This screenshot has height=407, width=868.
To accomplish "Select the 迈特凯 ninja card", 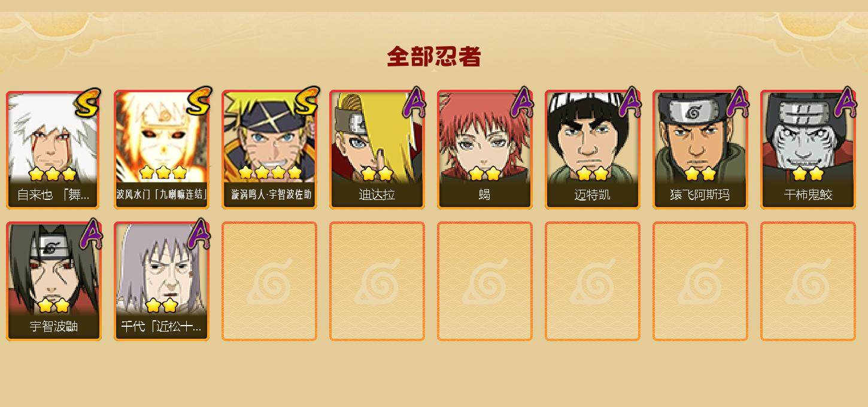I will click(592, 150).
